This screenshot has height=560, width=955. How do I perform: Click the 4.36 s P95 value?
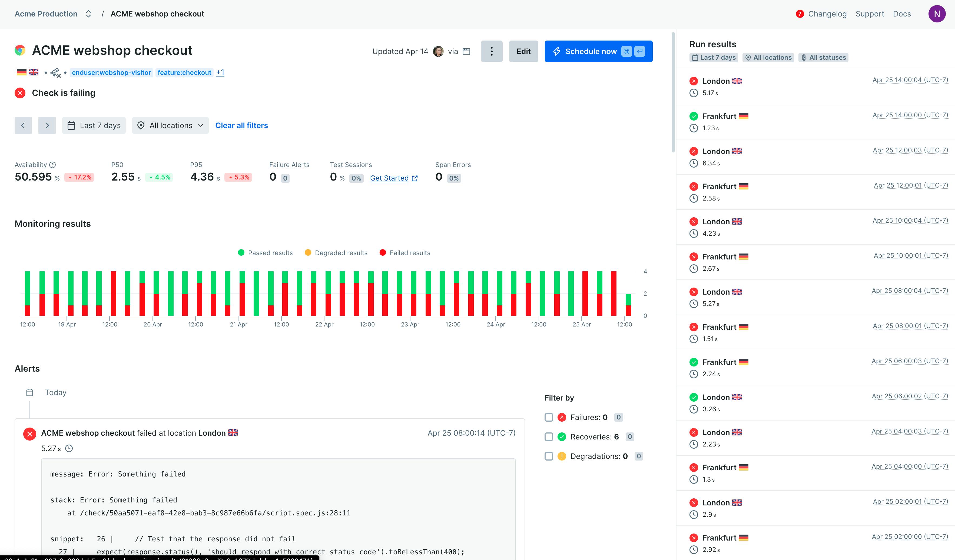click(x=205, y=177)
